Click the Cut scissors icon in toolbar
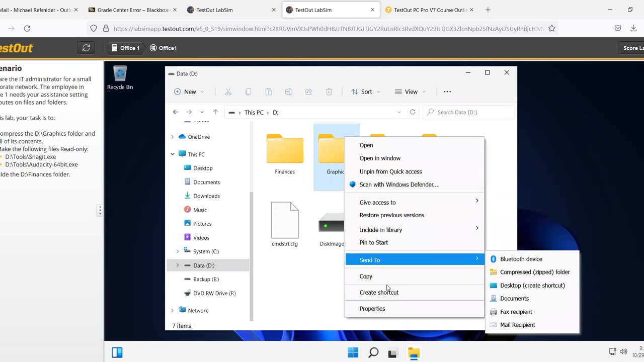Image resolution: width=644 pixels, height=362 pixels. click(228, 92)
